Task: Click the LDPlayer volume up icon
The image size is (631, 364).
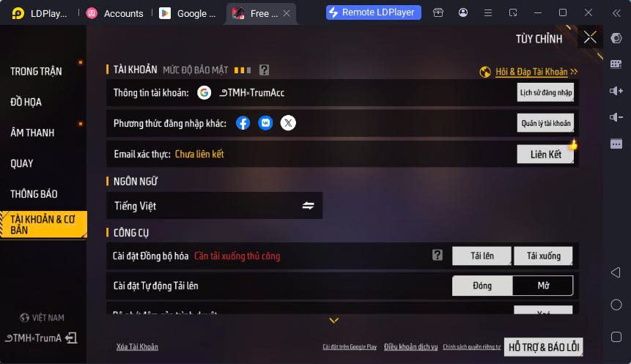Action: click(x=616, y=91)
